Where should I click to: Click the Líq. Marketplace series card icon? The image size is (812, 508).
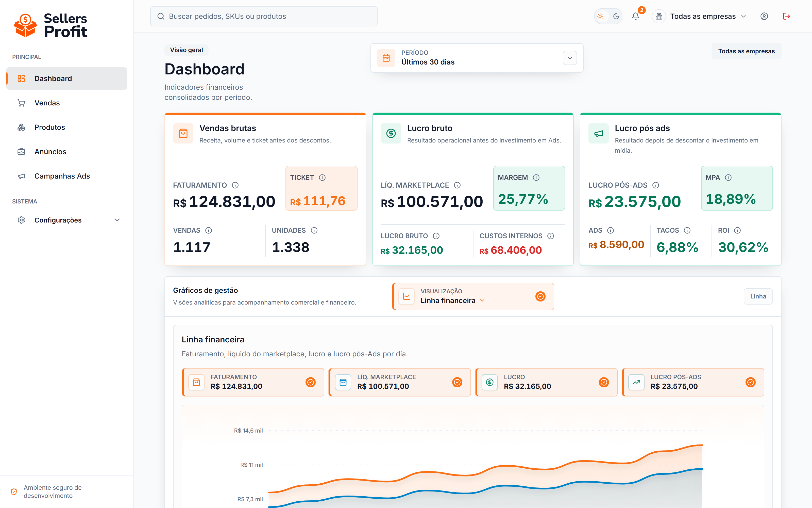[x=343, y=382]
